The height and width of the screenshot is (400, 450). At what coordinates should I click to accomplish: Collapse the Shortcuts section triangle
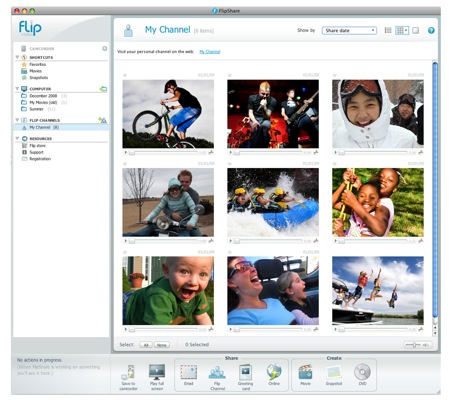tap(17, 57)
